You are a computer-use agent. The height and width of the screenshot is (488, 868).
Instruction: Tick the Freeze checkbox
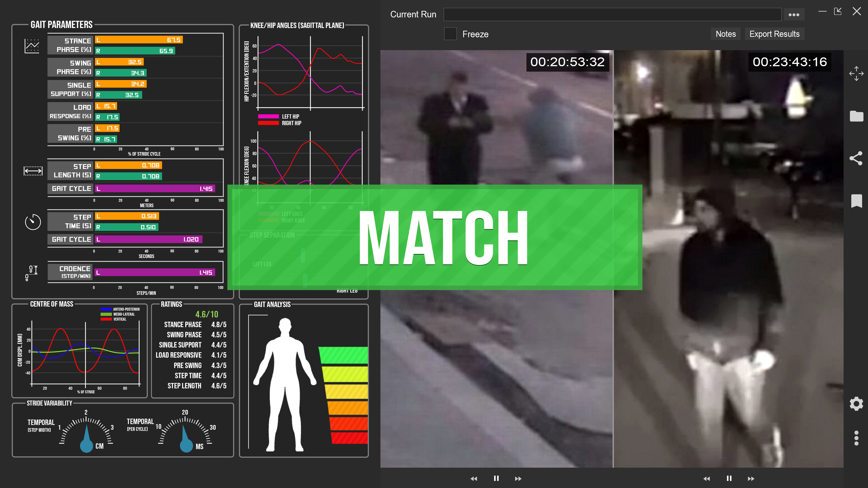tap(450, 34)
